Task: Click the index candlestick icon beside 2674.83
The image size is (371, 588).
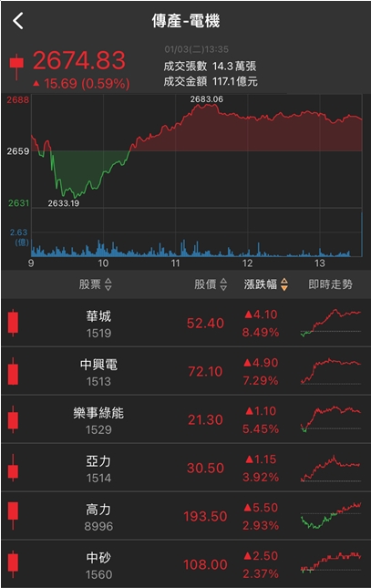Action: click(16, 67)
